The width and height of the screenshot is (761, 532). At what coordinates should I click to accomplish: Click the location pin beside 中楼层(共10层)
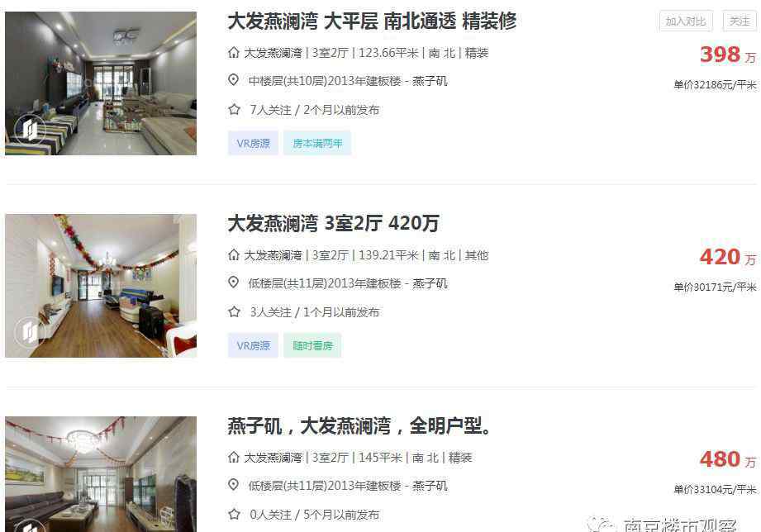[234, 80]
